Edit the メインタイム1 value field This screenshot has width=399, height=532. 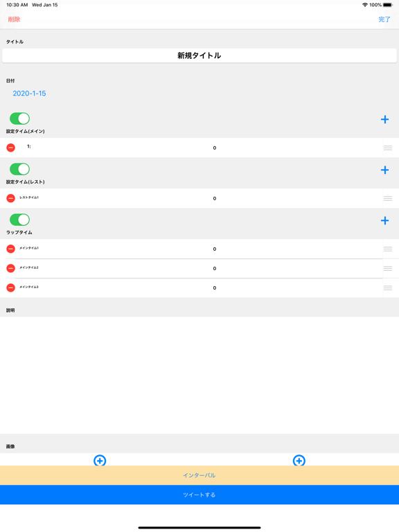coord(215,249)
